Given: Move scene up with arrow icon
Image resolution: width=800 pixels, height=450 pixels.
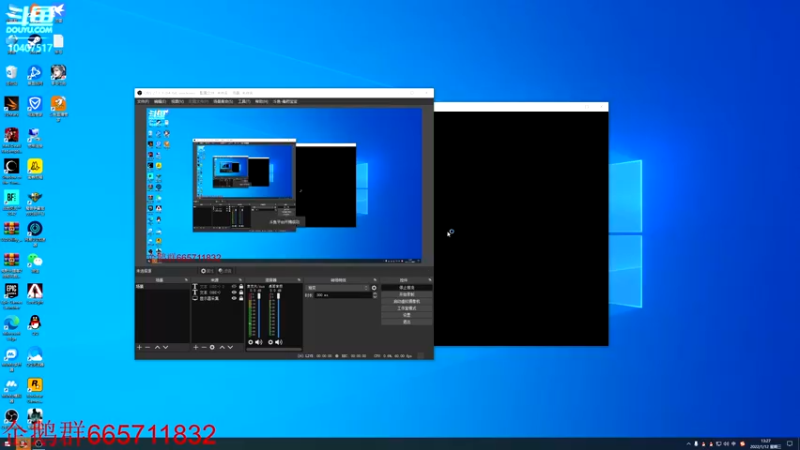Looking at the screenshot, I should (x=157, y=347).
